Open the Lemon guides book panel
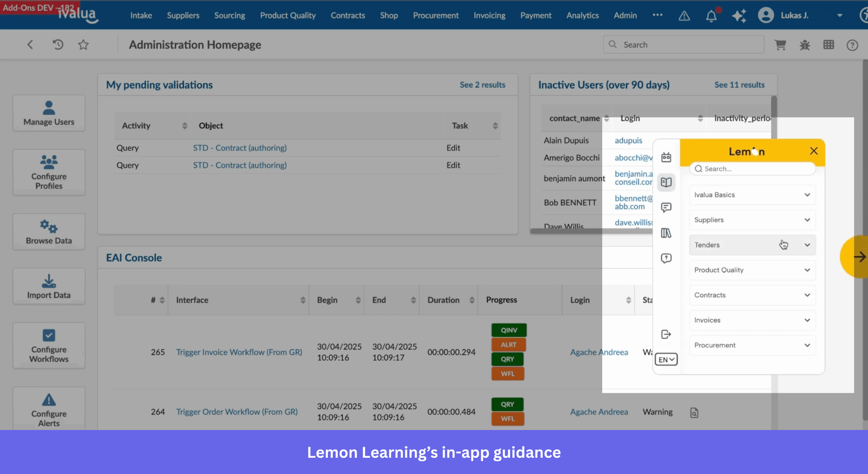This screenshot has height=474, width=868. (x=666, y=182)
